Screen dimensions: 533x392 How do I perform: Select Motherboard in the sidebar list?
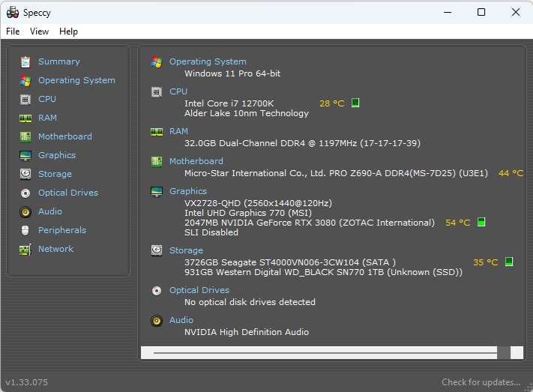pos(65,136)
